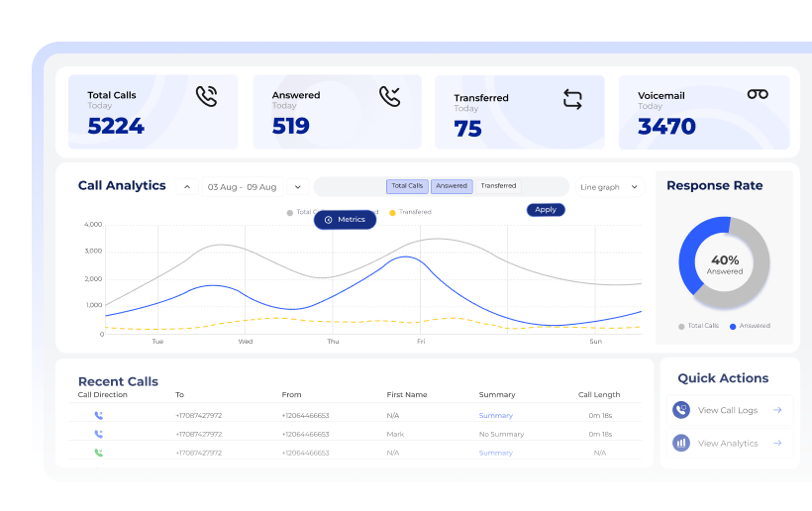Click the Metrics pill button on chart

click(x=345, y=220)
